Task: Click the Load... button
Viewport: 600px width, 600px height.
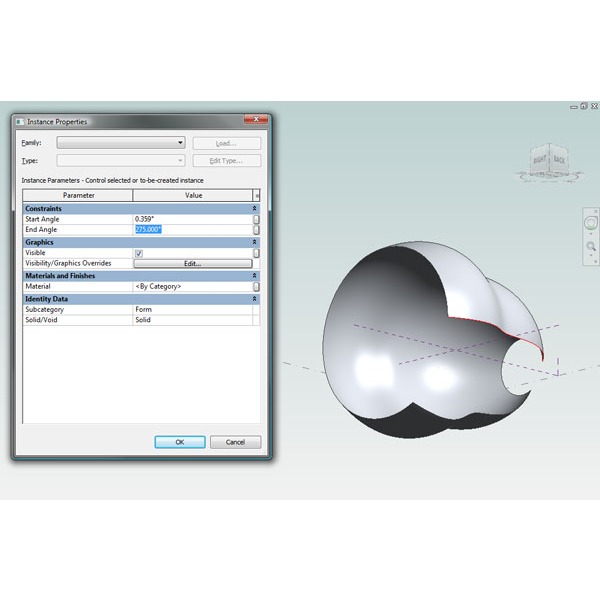Action: (x=227, y=143)
